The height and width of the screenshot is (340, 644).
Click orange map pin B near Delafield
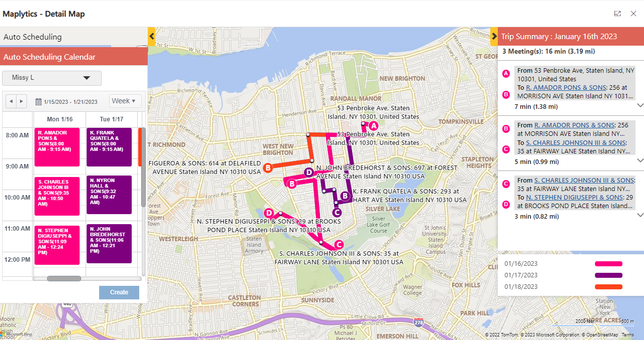tap(268, 167)
